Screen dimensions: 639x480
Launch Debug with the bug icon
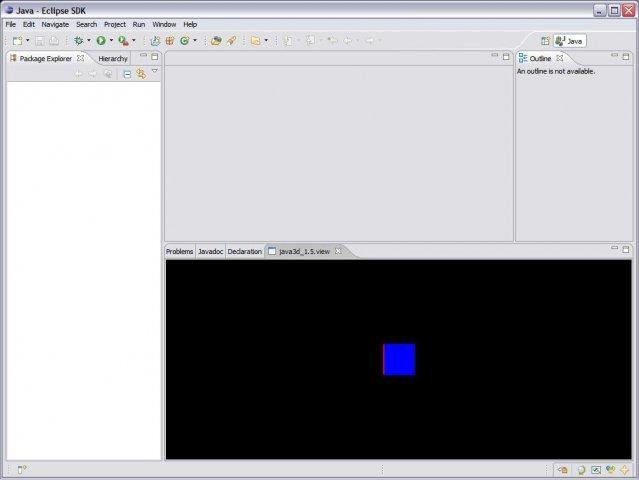[79, 41]
